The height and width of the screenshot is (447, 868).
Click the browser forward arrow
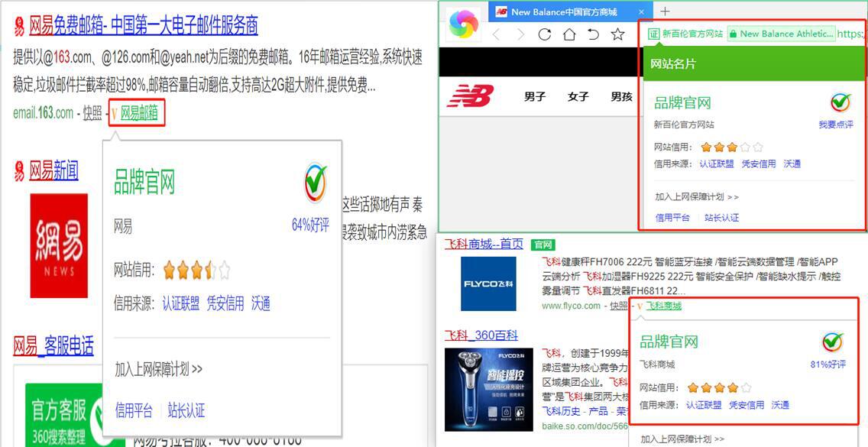520,34
